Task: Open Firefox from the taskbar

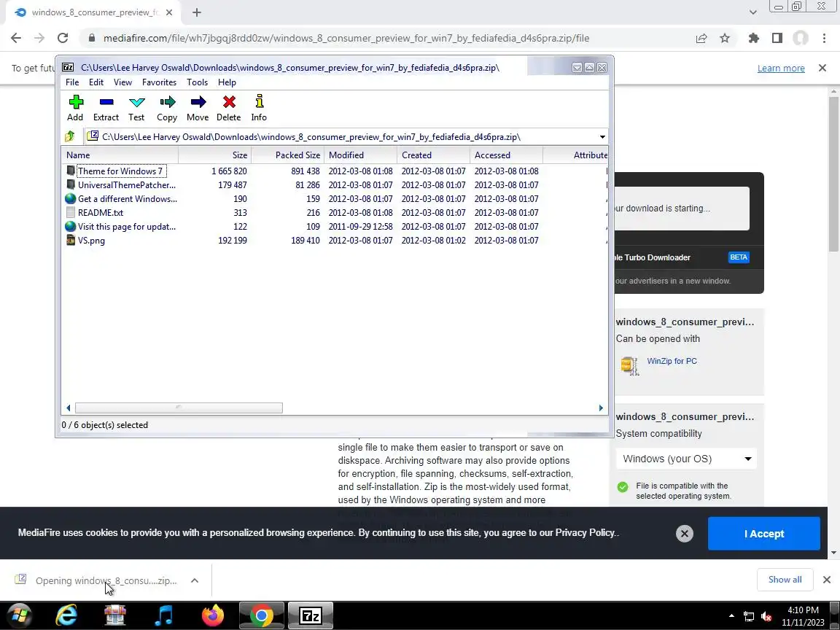Action: click(213, 615)
